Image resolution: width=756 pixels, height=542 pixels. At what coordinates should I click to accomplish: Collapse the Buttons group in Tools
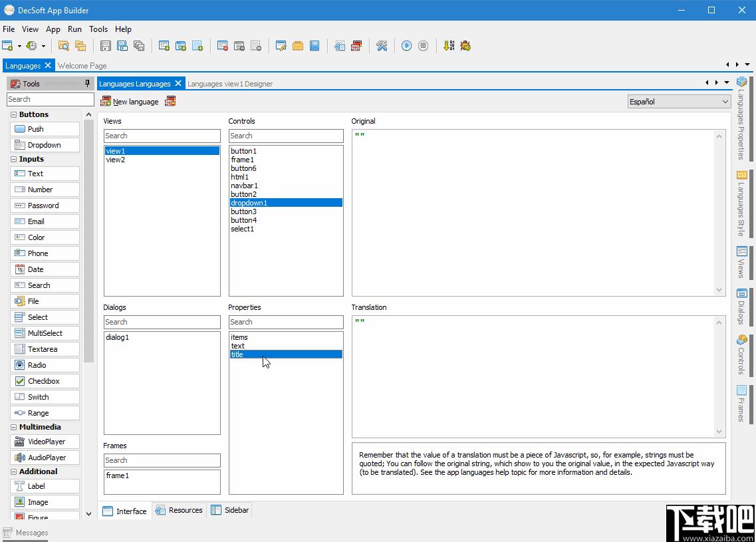pos(14,114)
